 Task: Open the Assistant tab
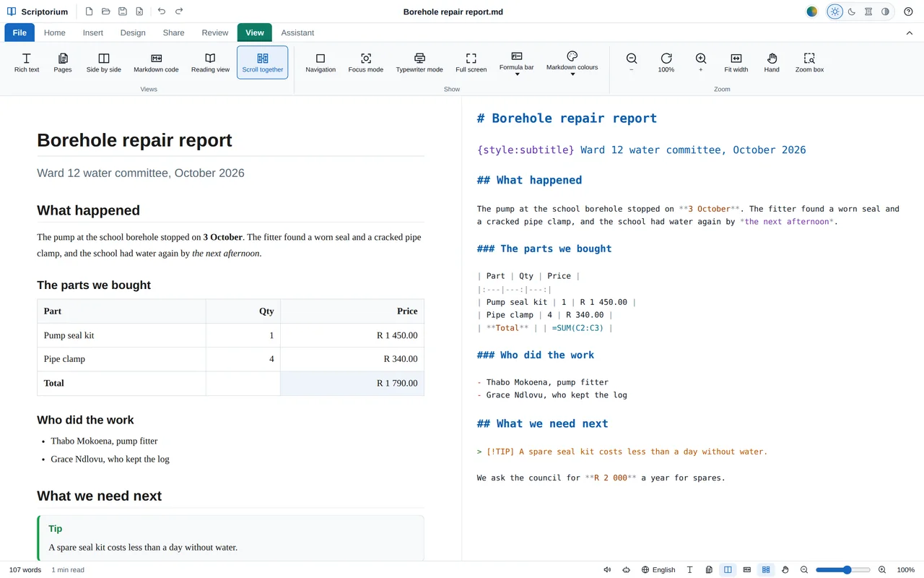[x=297, y=33]
